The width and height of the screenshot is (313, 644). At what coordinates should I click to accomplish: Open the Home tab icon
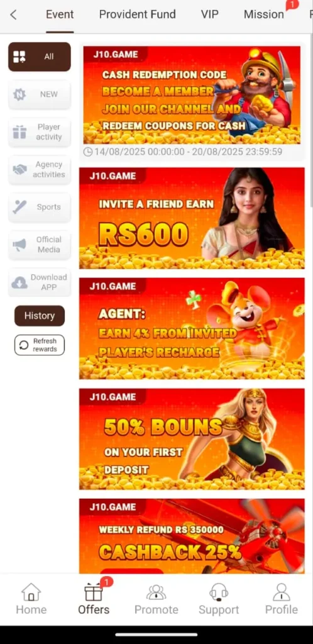point(31,592)
